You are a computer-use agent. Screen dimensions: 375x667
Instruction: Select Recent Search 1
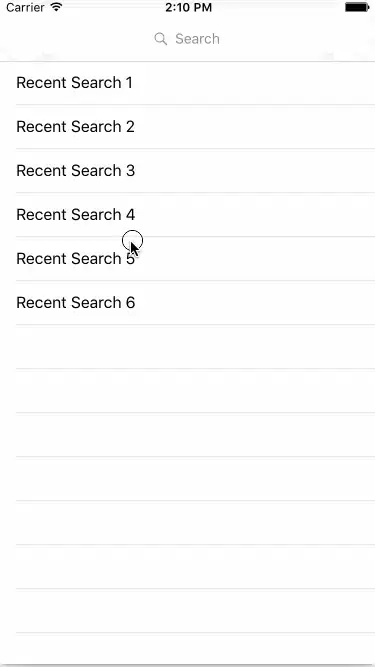tap(188, 83)
